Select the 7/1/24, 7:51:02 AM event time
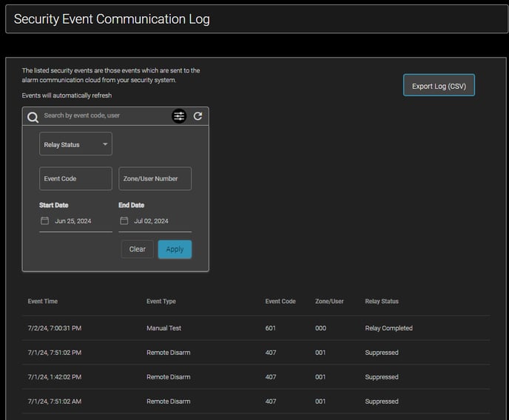The width and height of the screenshot is (509, 420). click(55, 402)
